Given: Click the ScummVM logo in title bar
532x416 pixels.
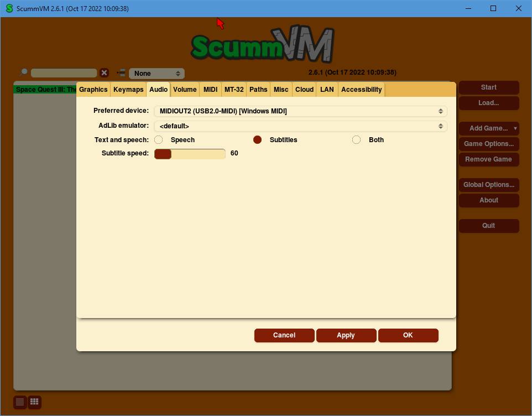Looking at the screenshot, I should 9,8.
